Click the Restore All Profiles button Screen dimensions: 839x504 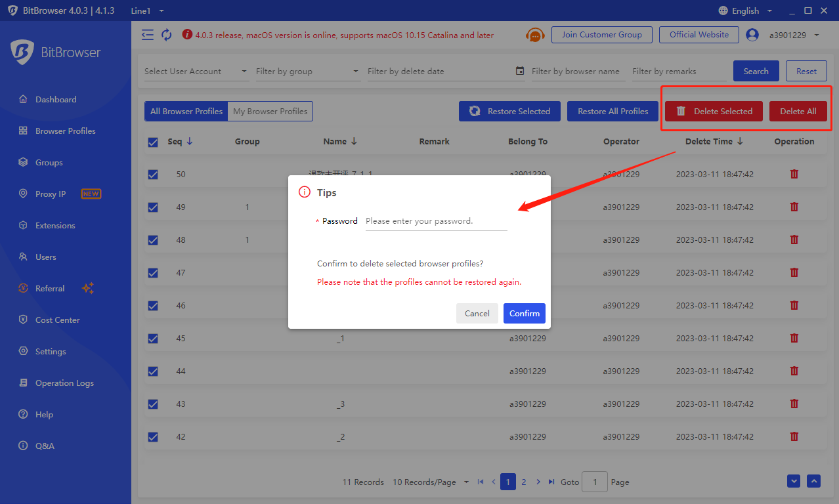[613, 111]
